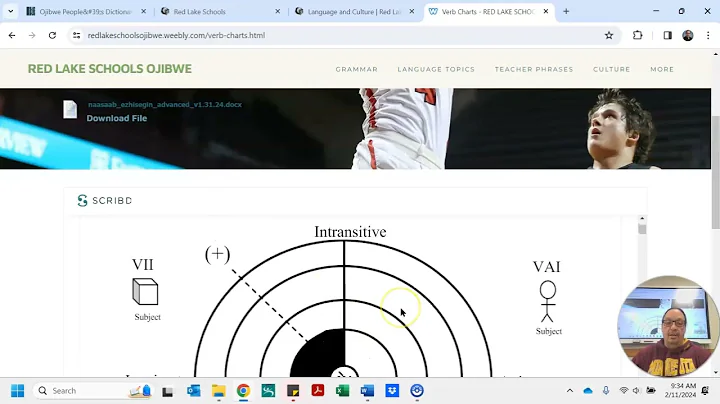Click the Scribd document scrollbar thumb
This screenshot has height=404, width=720.
point(642,229)
